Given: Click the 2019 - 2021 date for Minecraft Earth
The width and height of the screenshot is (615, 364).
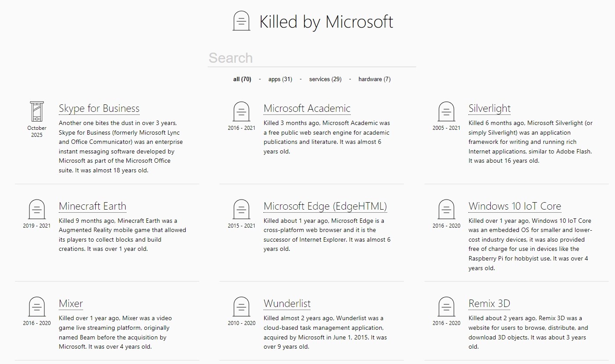Looking at the screenshot, I should coord(37,226).
